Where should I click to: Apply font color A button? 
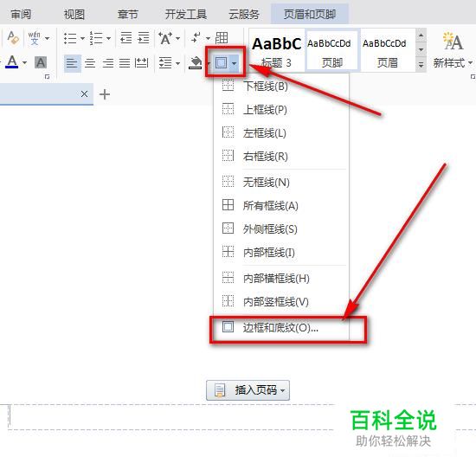(x=12, y=62)
